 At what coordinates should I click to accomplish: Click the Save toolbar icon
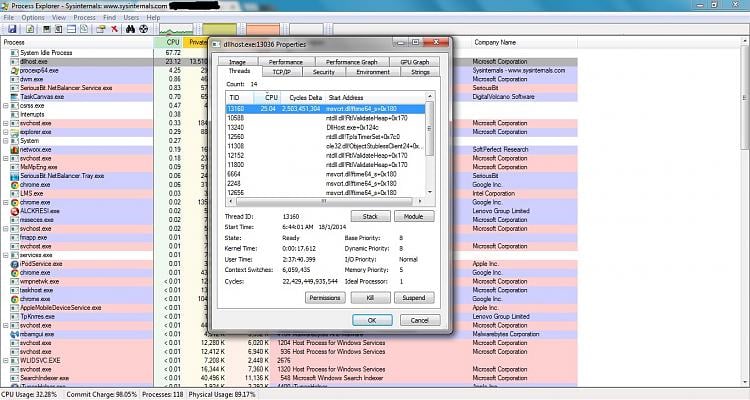pyautogui.click(x=12, y=29)
